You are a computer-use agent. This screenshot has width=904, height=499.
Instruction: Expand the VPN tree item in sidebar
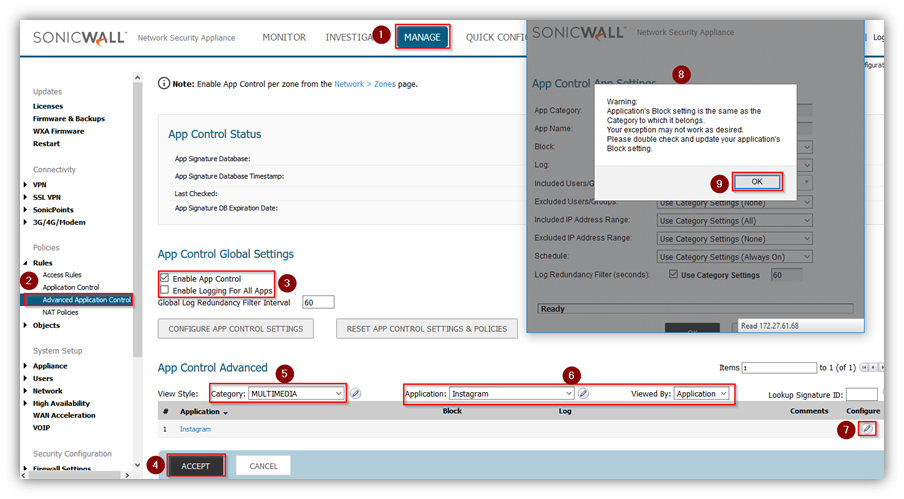pos(25,184)
